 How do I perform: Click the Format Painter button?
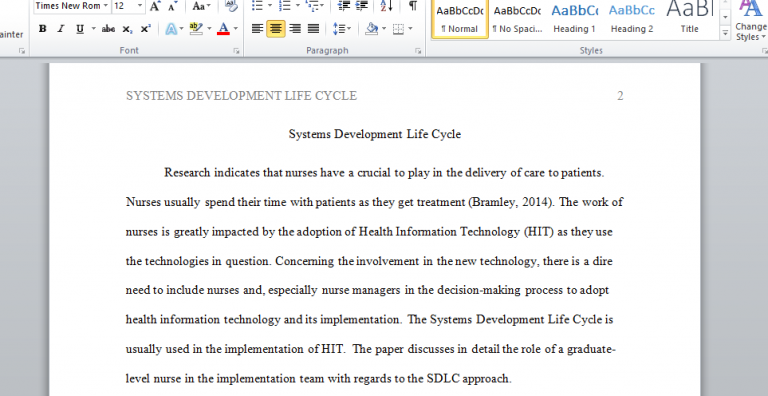(x=12, y=34)
